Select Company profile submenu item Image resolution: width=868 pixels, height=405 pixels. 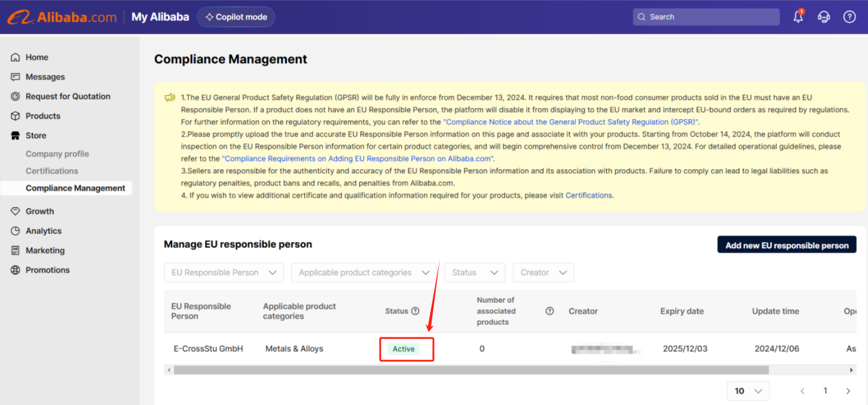point(57,154)
